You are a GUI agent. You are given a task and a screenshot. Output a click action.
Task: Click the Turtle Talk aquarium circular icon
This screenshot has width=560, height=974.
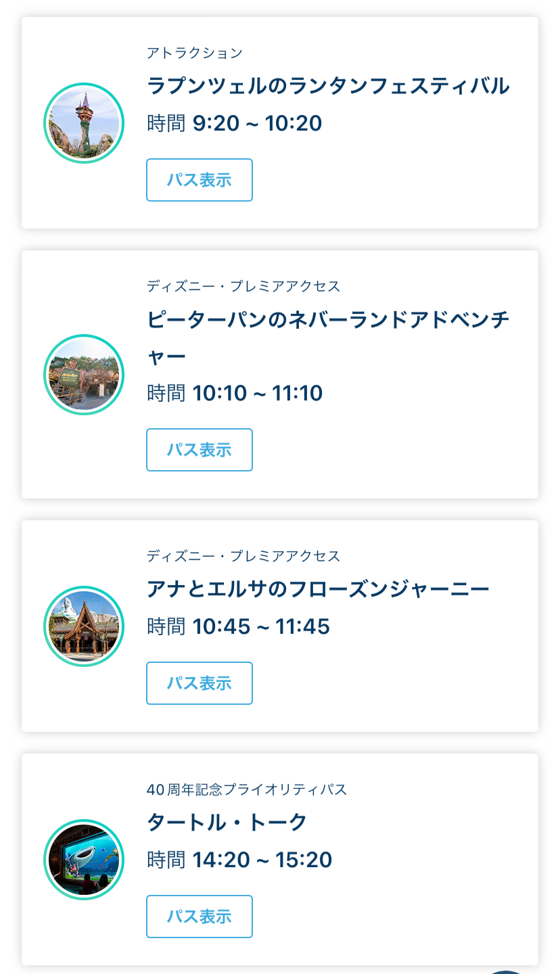click(84, 859)
